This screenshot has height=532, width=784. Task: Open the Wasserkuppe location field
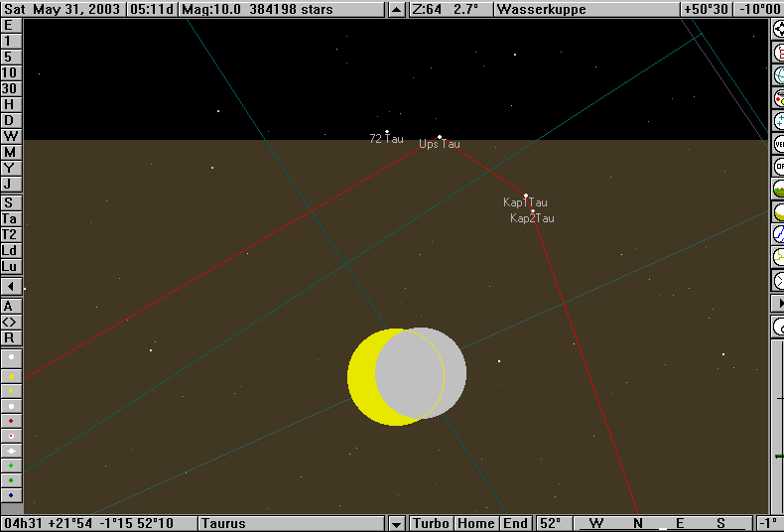click(x=585, y=10)
